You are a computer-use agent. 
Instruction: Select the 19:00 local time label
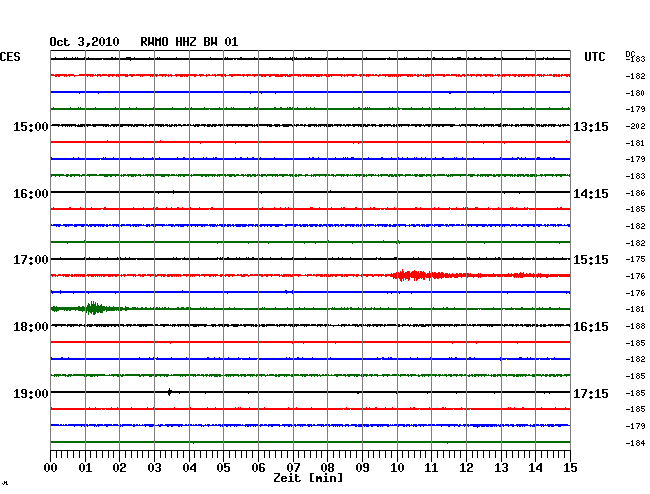[31, 393]
